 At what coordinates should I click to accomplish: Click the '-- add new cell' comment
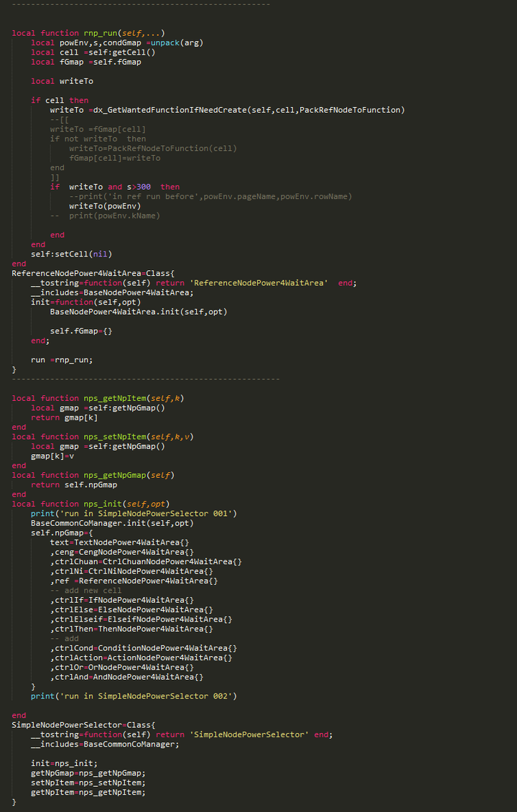86,591
